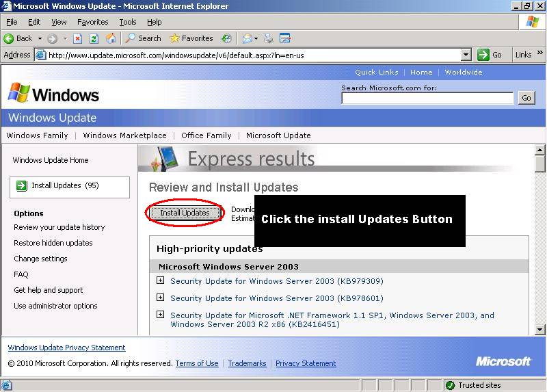The width and height of the screenshot is (547, 392).
Task: Expand .NET Framework 1.1 SP1 update KB2416451
Action: (x=160, y=315)
